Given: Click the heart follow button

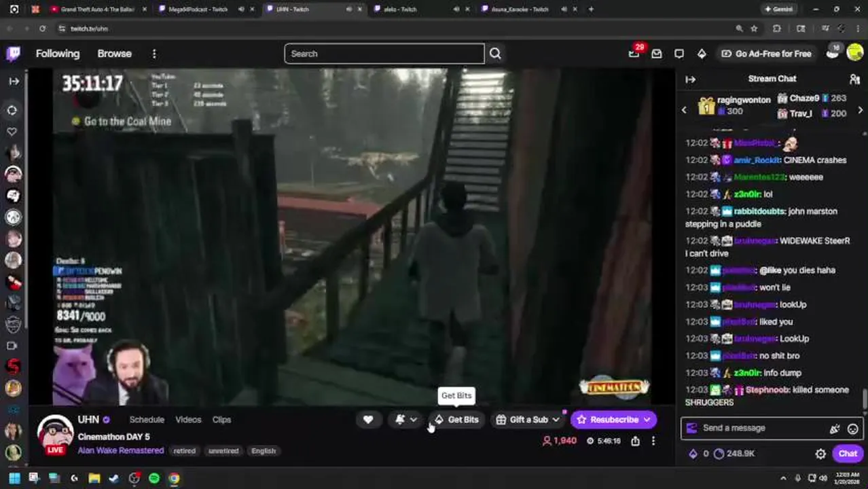Looking at the screenshot, I should [x=368, y=420].
